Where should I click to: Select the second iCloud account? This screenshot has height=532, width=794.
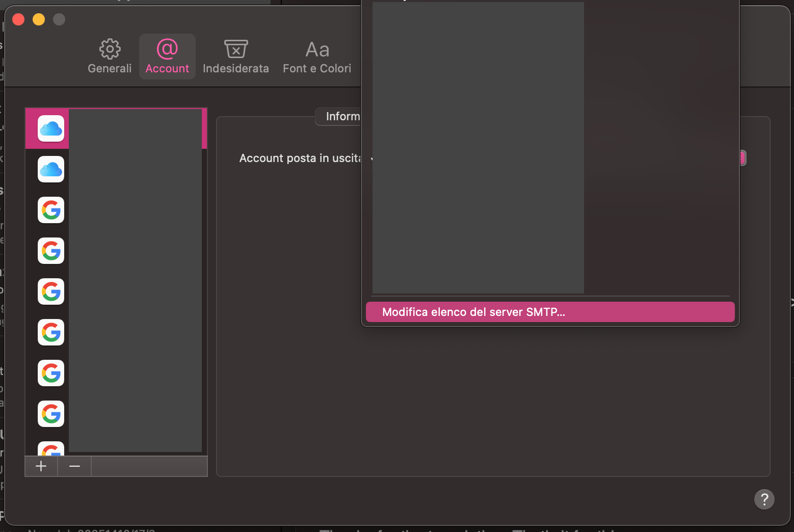50,169
